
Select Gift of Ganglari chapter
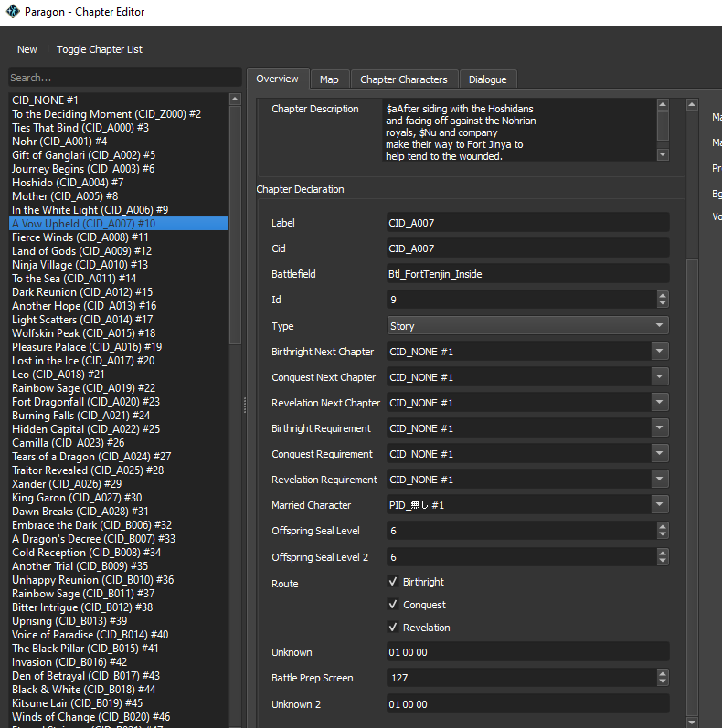point(119,154)
